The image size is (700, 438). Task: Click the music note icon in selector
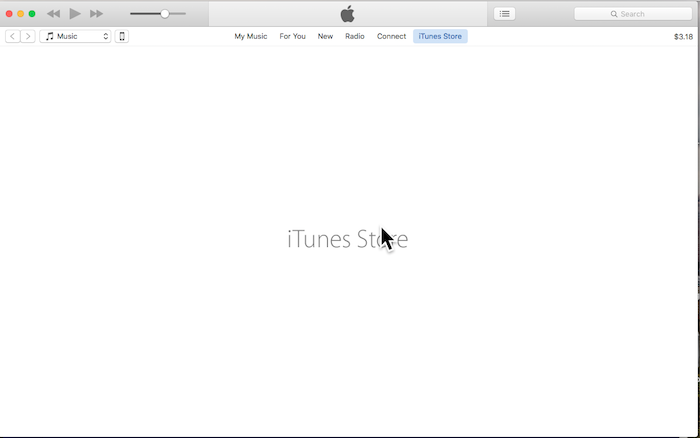50,36
